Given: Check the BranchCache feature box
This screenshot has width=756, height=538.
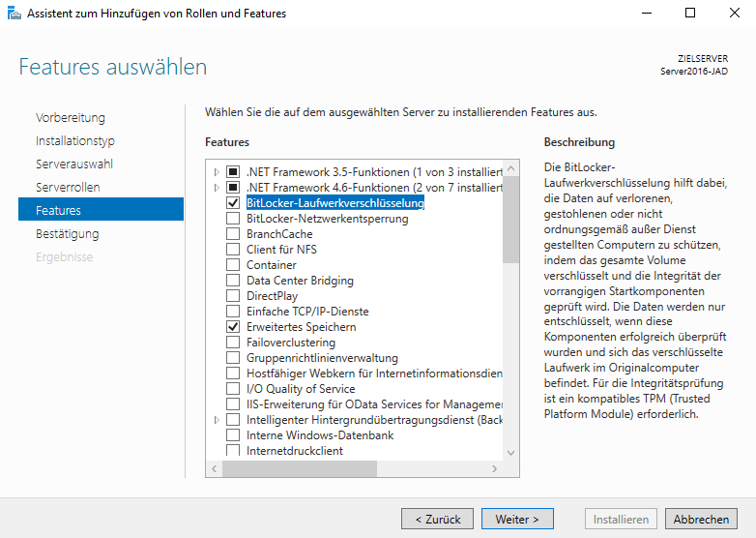Looking at the screenshot, I should 232,234.
